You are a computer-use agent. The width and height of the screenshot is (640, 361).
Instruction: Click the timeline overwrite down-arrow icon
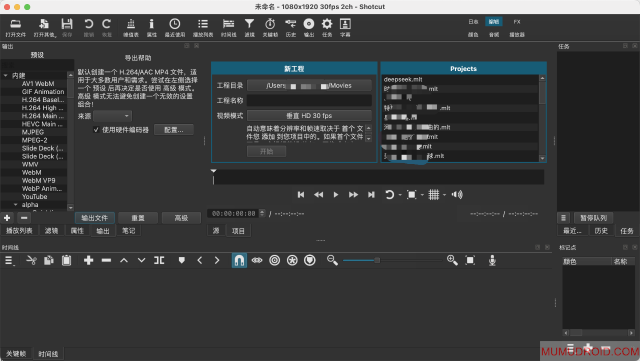click(141, 260)
